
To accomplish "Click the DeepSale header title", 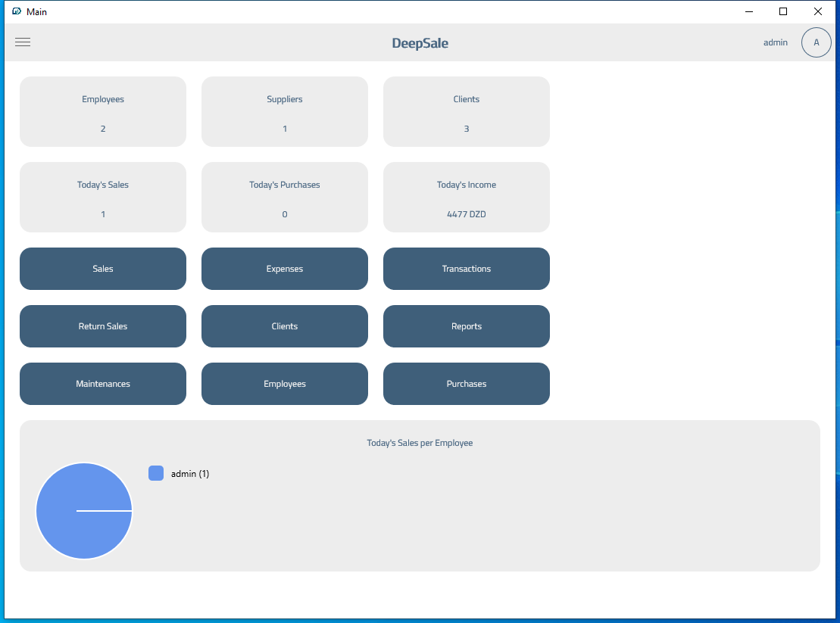I will [x=420, y=43].
